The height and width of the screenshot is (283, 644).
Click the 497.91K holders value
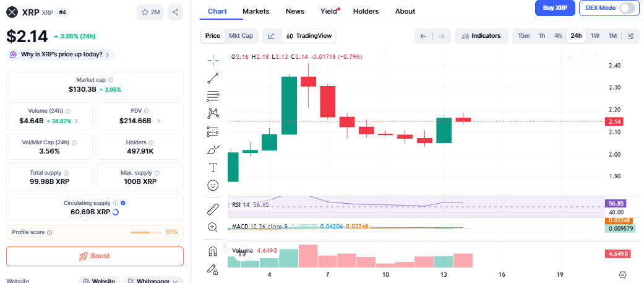[140, 151]
